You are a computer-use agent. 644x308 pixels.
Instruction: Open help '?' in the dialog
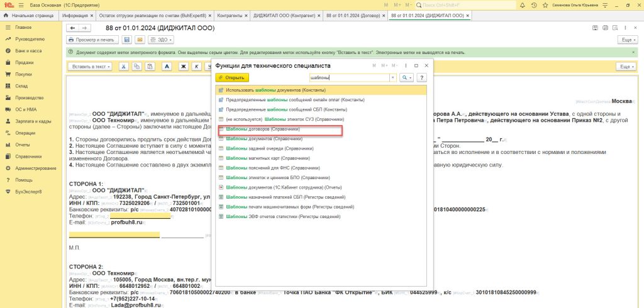coord(422,77)
